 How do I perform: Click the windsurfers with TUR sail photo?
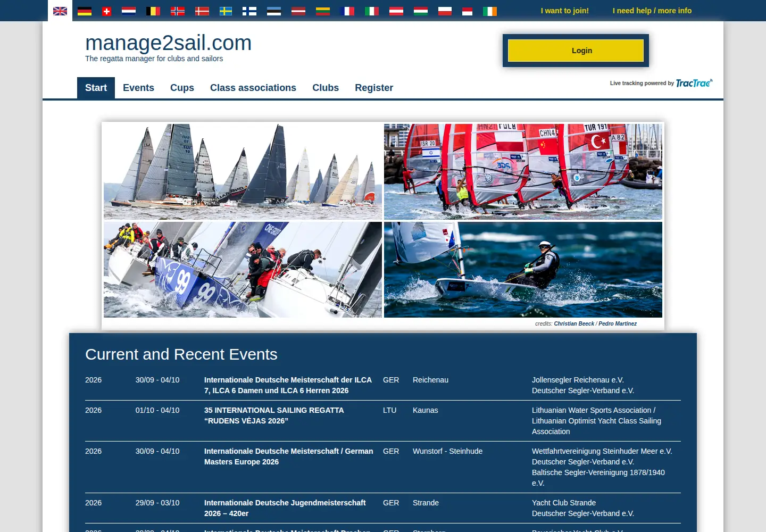[x=523, y=172]
